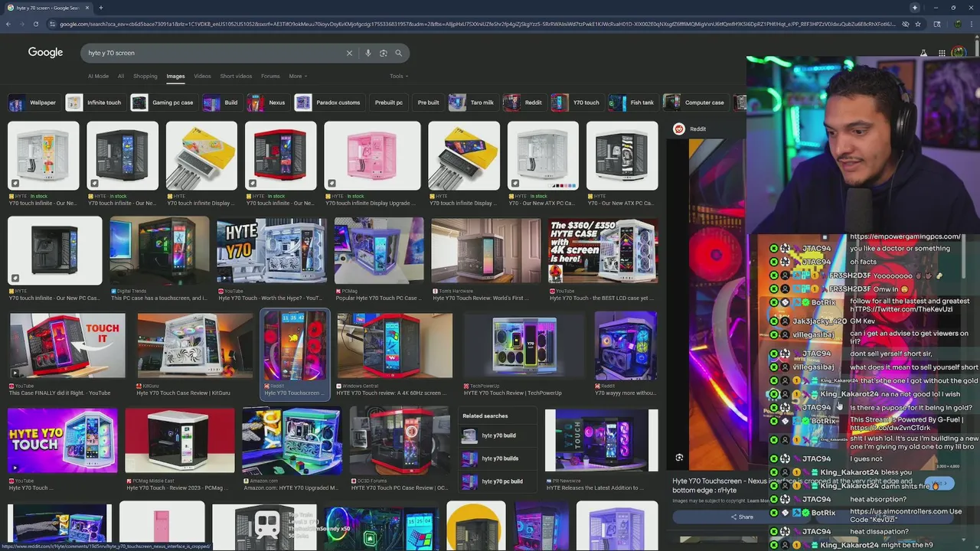Open KitGuru Hyte Y70 Touch Case Review thumbnail
Image resolution: width=980 pixels, height=551 pixels.
click(x=194, y=345)
